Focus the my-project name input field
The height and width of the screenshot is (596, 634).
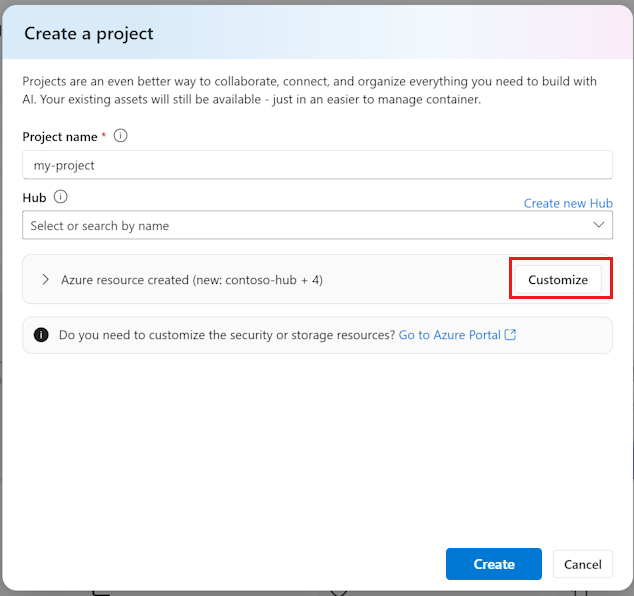317,165
